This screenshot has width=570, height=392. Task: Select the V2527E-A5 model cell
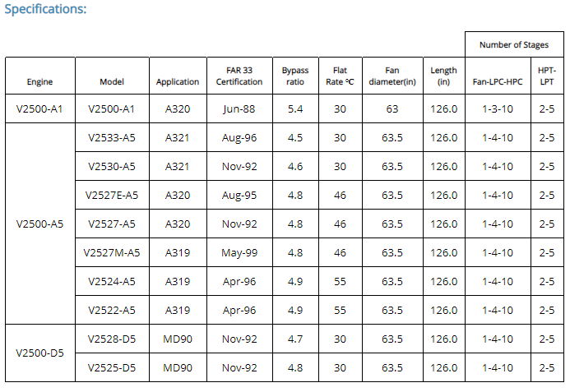[112, 196]
